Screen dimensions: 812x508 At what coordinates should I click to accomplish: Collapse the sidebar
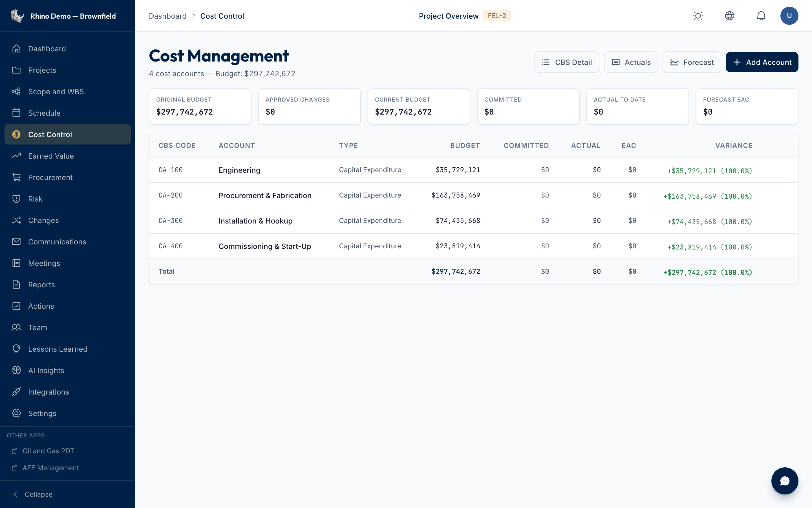32,494
